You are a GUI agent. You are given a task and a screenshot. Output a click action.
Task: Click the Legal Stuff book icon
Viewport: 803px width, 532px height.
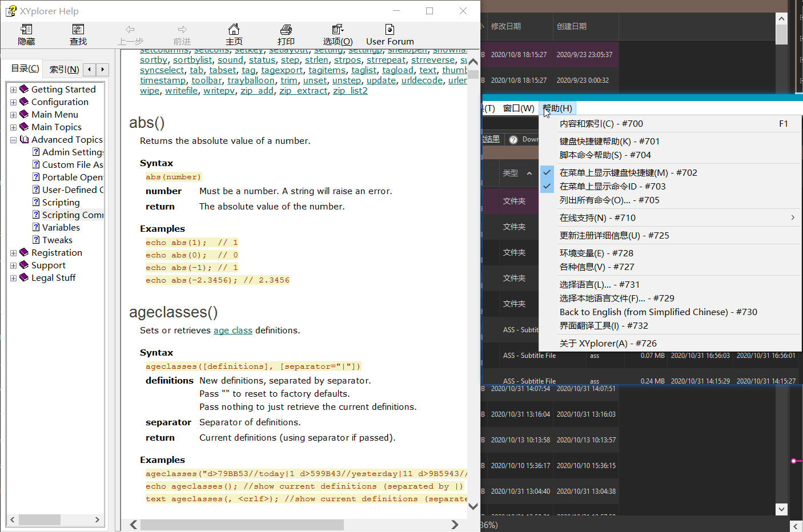pos(24,277)
